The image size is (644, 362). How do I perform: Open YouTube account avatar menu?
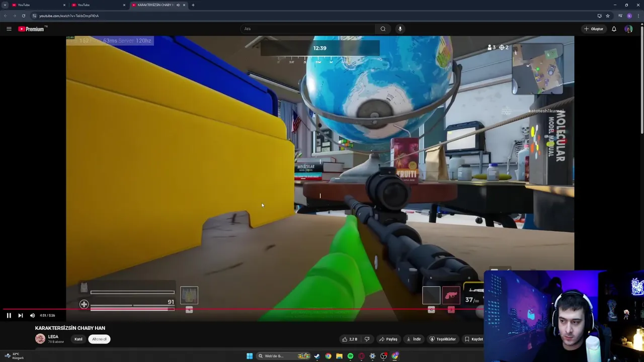click(628, 29)
